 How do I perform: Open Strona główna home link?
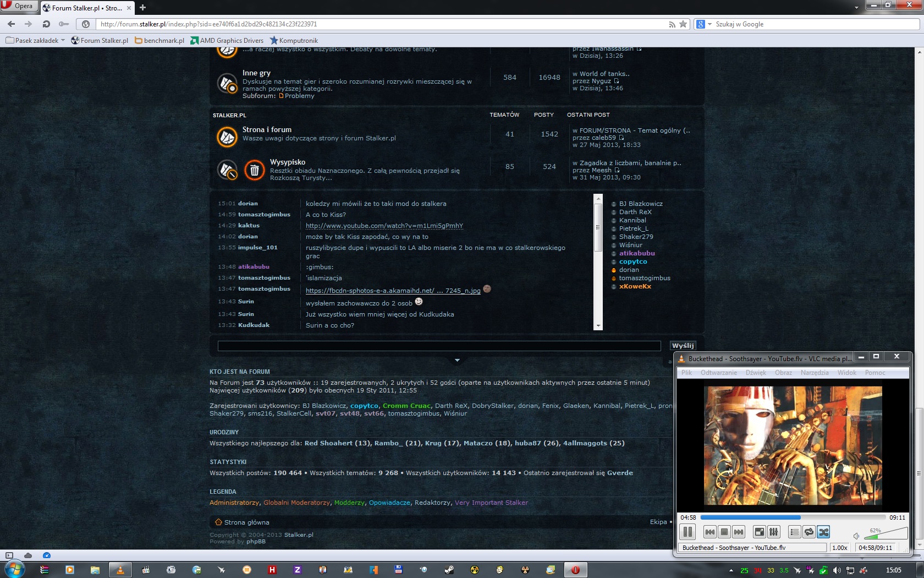pos(246,522)
